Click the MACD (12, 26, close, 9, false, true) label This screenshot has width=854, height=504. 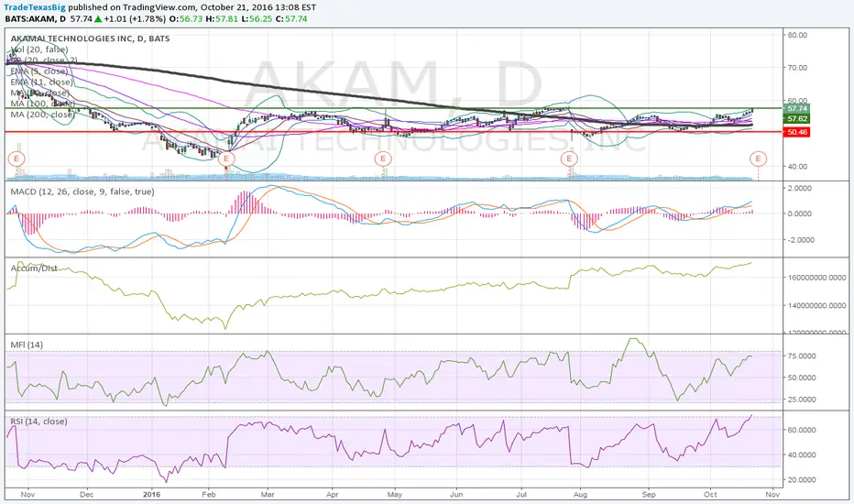coord(82,192)
